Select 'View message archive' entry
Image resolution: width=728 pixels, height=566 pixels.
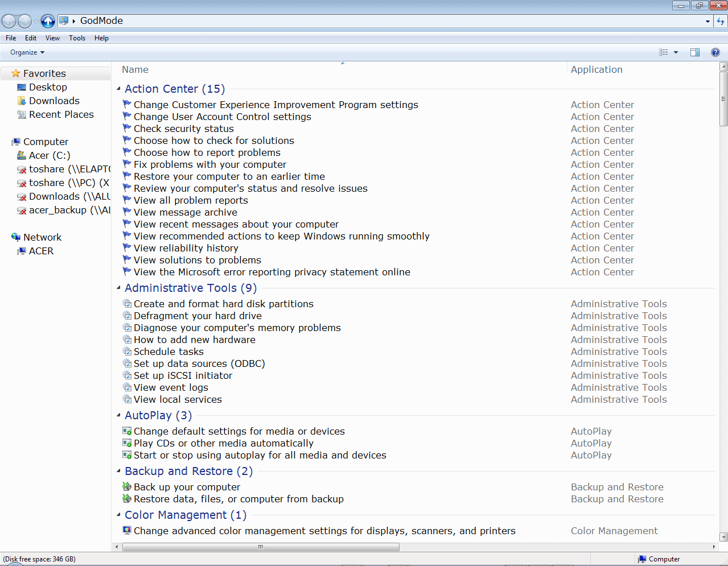pos(186,212)
